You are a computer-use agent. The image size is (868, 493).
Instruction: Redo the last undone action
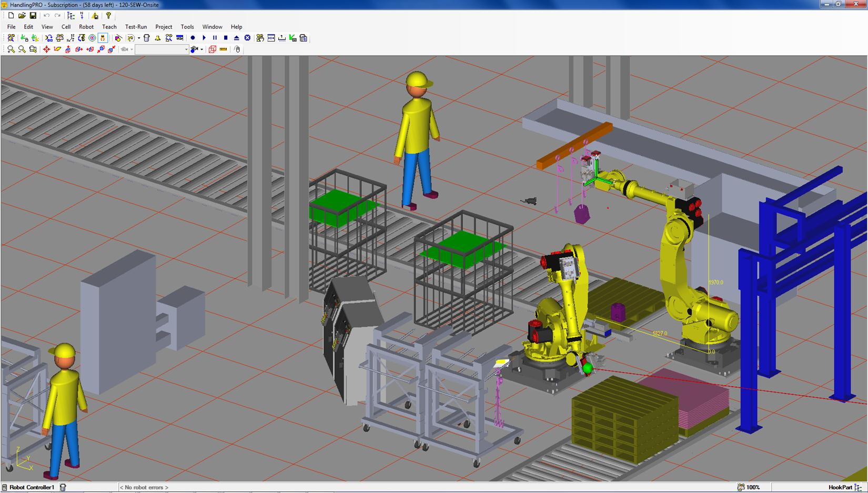57,16
